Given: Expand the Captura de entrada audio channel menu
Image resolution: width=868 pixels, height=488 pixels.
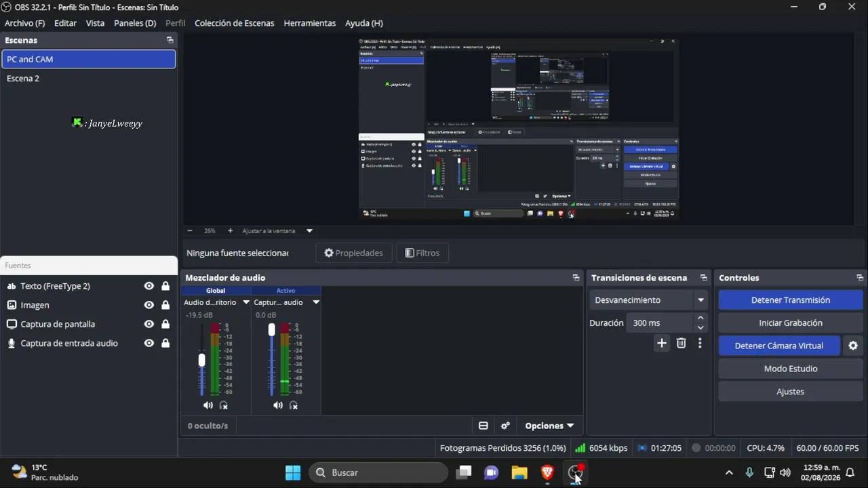Looking at the screenshot, I should tap(316, 302).
